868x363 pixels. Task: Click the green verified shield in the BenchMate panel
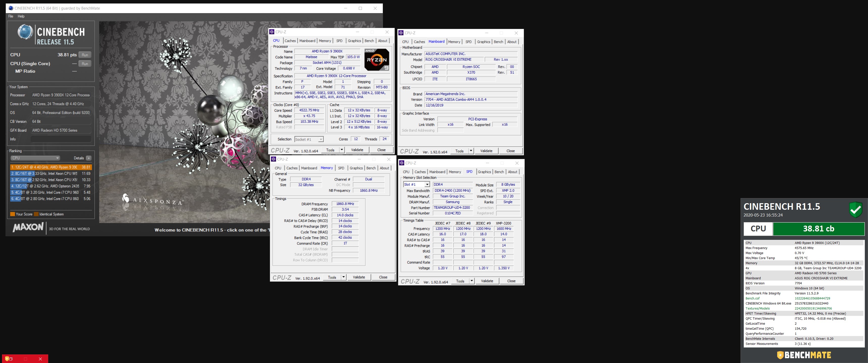(x=856, y=210)
